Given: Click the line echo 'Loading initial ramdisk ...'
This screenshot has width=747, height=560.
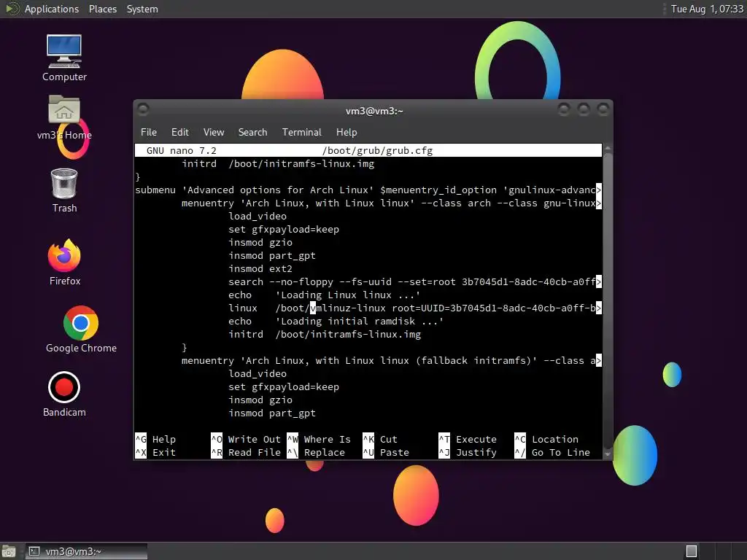Looking at the screenshot, I should point(336,321).
